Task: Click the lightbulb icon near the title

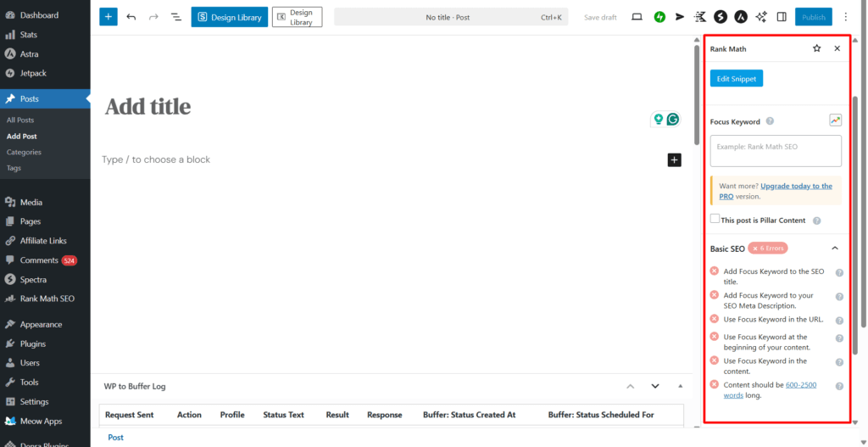Action: click(658, 119)
